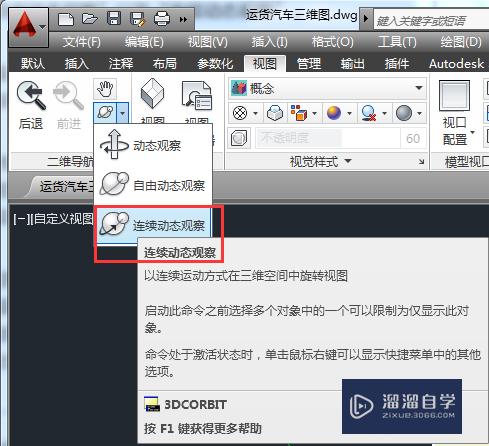Click the 二维导航 panel title
489x446 pixels.
[x=70, y=162]
